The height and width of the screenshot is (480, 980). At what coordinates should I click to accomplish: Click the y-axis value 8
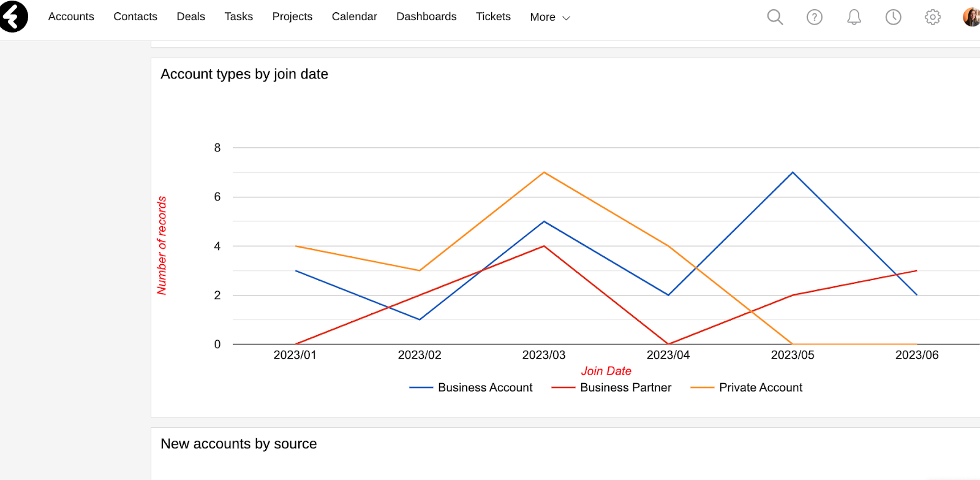click(x=217, y=148)
